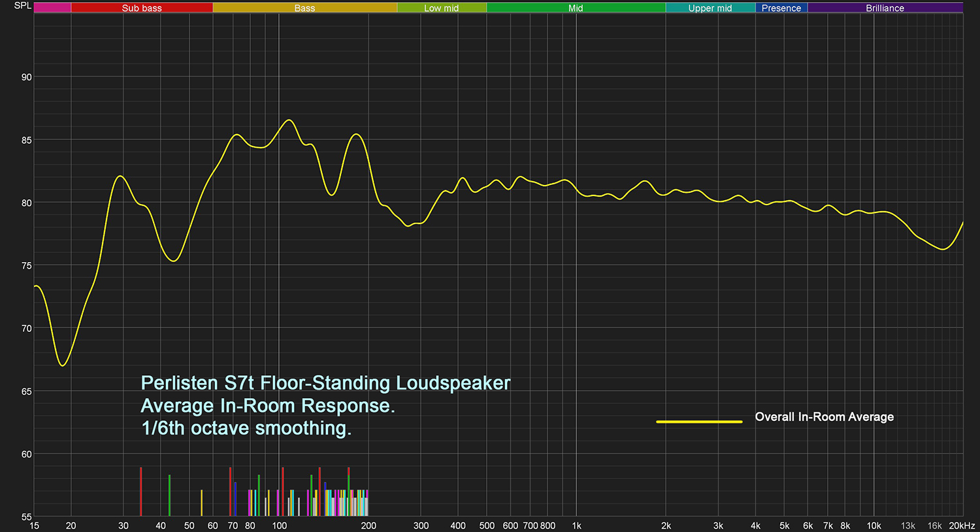The image size is (980, 532).
Task: Click the 1k frequency axis label
Action: (576, 525)
